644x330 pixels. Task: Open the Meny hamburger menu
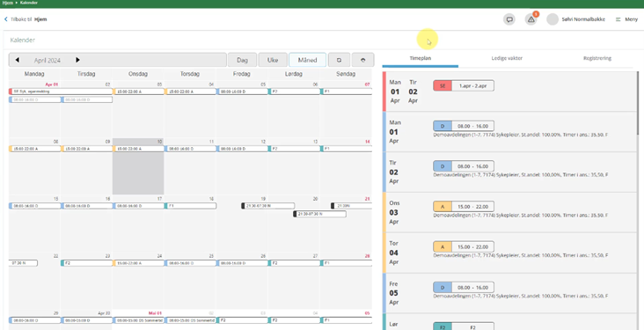pos(626,19)
